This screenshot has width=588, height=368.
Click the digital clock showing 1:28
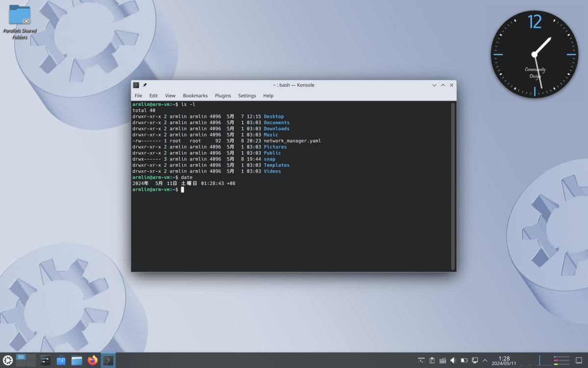tap(504, 361)
